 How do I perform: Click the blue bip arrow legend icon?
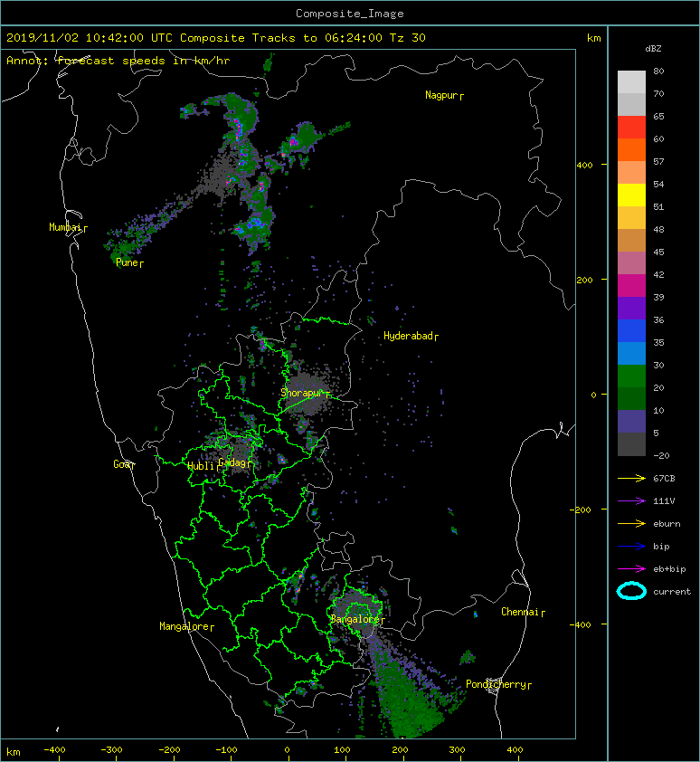pos(631,547)
